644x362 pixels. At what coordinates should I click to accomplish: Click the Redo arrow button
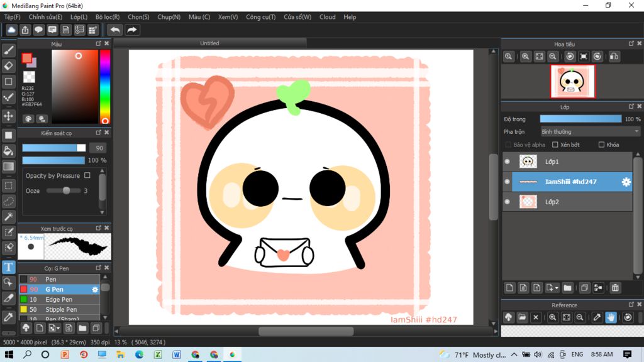tap(132, 30)
